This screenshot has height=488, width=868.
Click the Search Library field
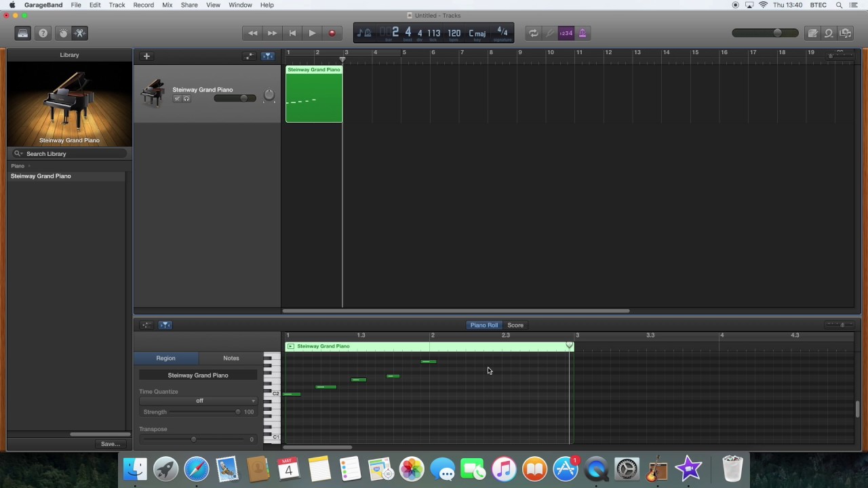click(x=68, y=154)
